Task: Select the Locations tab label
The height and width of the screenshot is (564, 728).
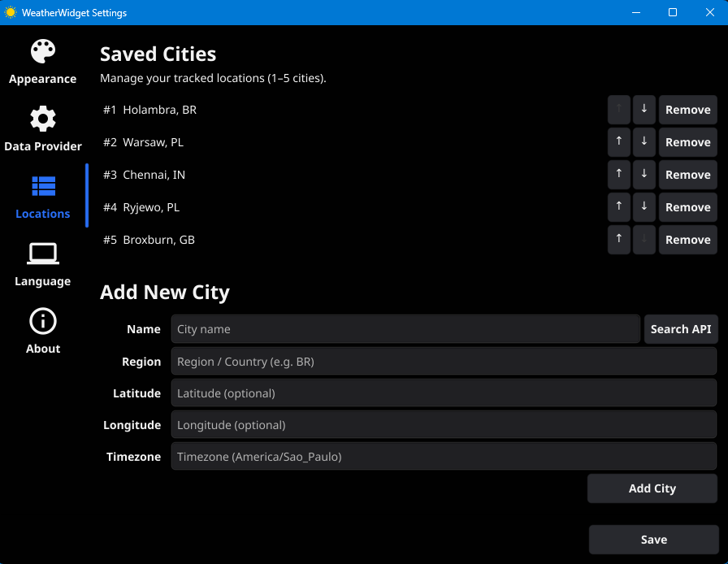Action: [43, 214]
